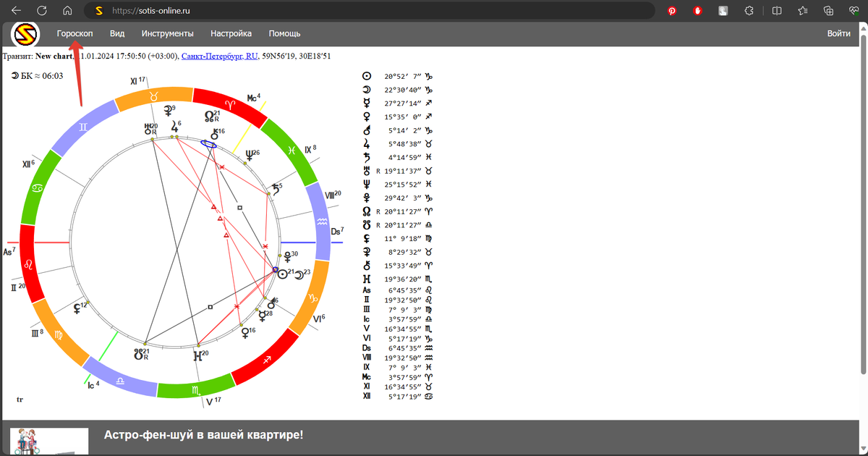Click the Ds label on the chart
Screen dimensions: 868x456
coord(337,232)
